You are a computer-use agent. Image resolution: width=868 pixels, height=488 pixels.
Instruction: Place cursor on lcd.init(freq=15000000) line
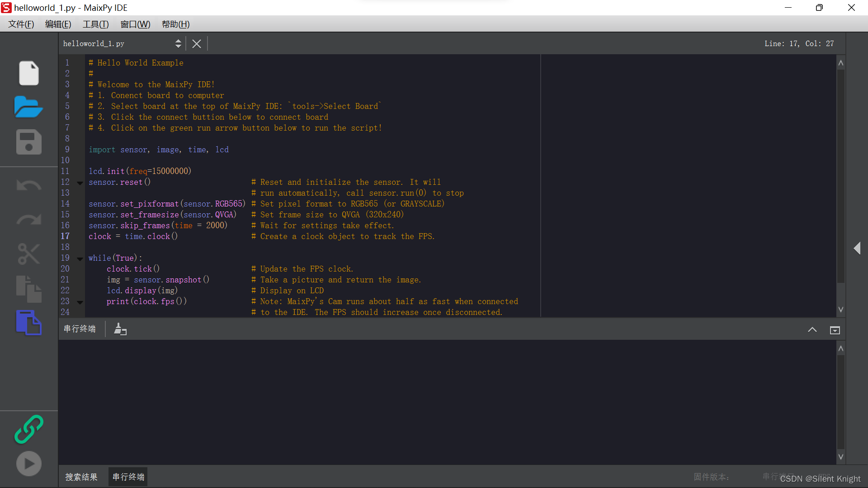[x=140, y=171]
